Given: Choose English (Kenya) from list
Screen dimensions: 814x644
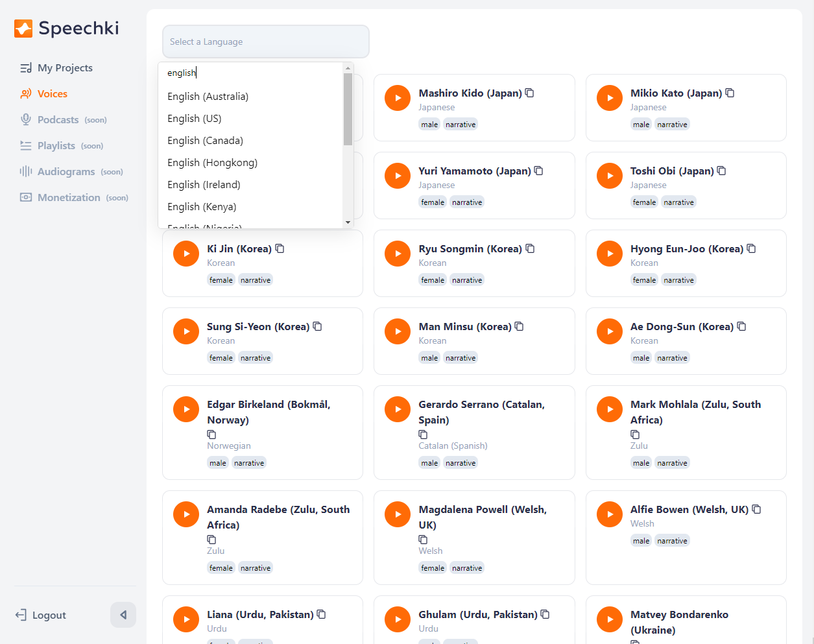Looking at the screenshot, I should [250, 206].
